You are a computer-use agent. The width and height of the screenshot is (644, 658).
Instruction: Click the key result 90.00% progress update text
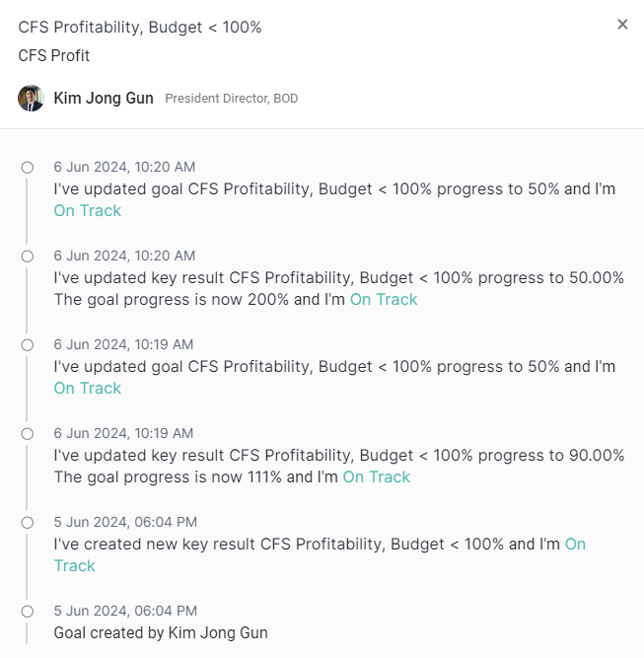[338, 455]
